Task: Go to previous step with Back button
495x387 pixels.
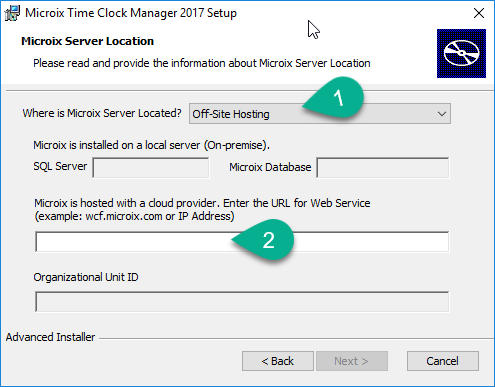Action: [x=278, y=361]
